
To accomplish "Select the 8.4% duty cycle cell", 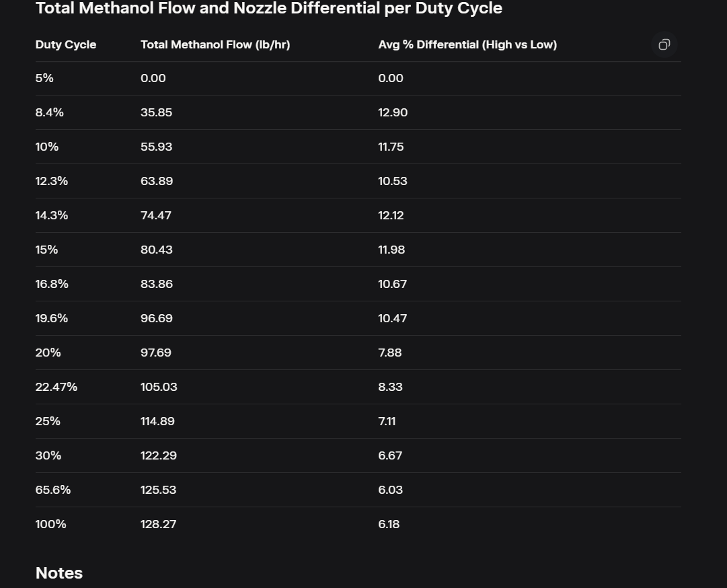I will coord(50,112).
